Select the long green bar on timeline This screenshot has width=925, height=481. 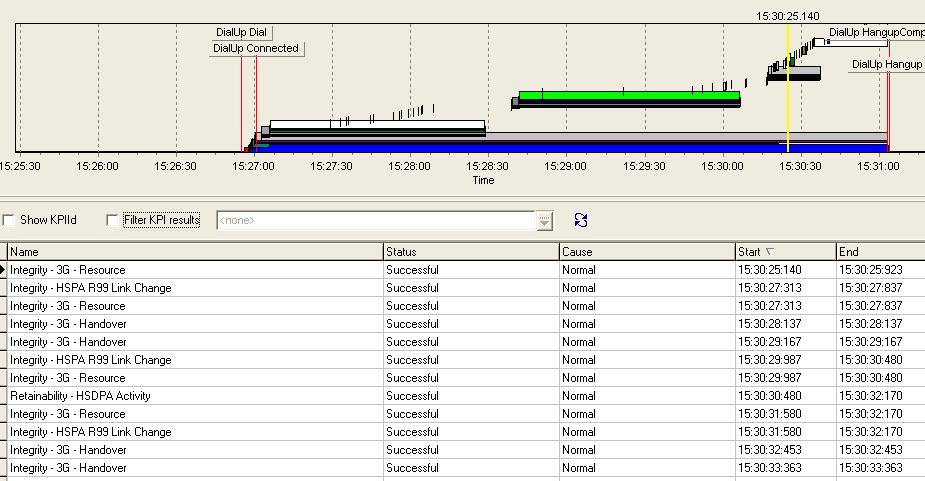[x=629, y=96]
